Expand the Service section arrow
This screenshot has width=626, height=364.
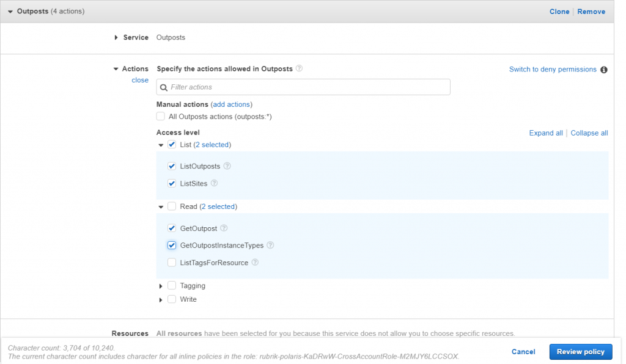[x=116, y=37]
